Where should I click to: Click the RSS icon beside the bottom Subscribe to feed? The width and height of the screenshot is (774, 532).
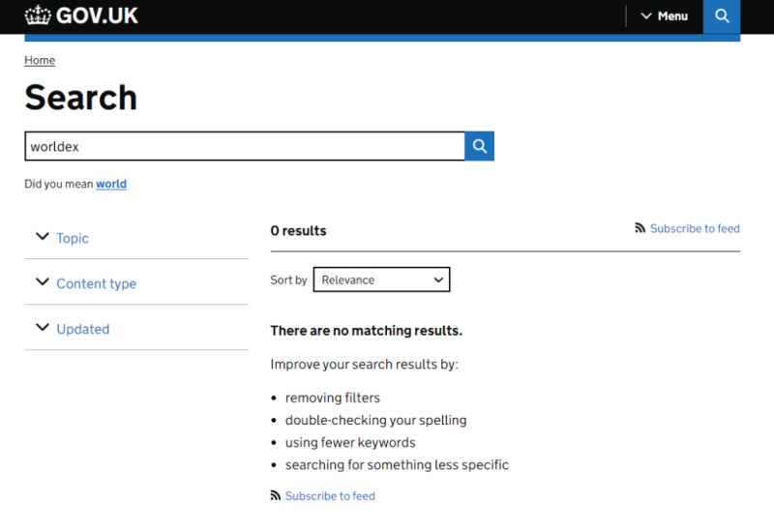tap(275, 495)
